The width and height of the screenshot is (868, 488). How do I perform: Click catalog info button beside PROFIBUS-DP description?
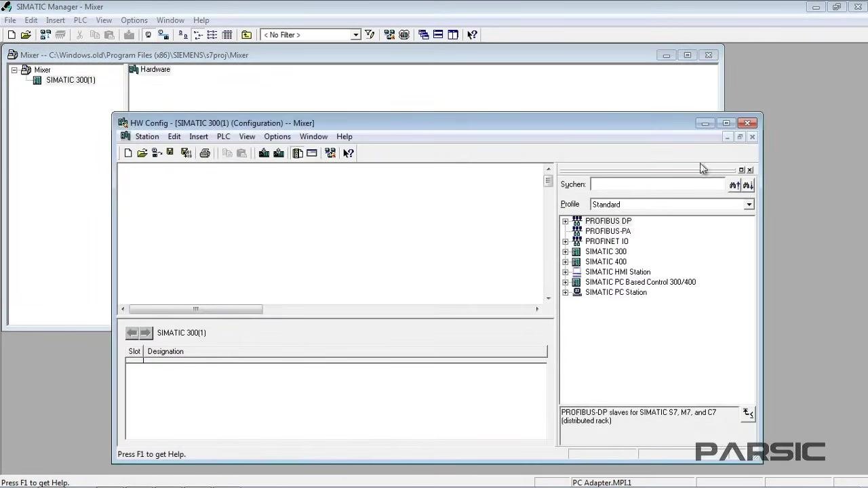tap(748, 413)
